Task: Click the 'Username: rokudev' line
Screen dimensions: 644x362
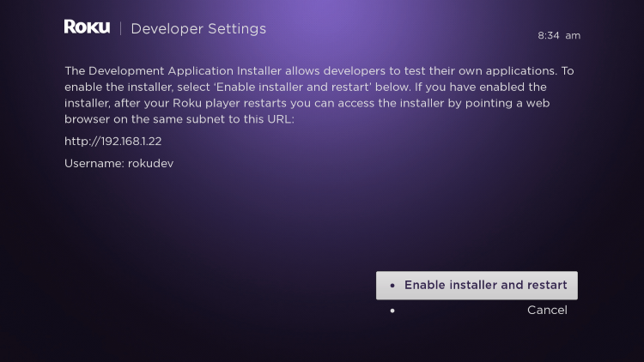Action: coord(119,163)
